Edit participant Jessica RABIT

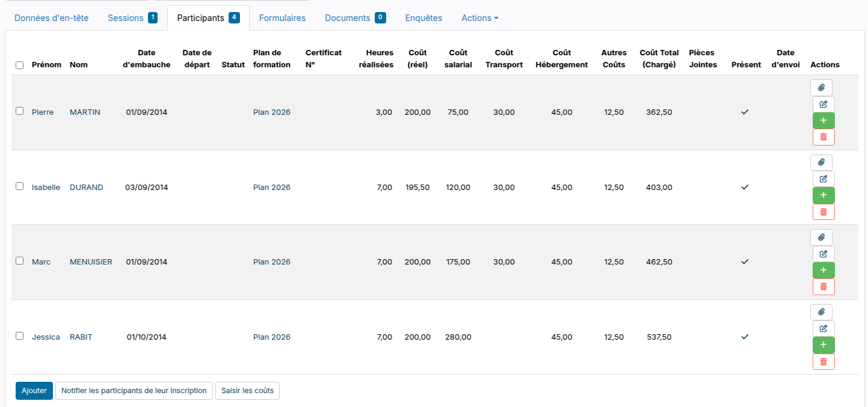coord(823,328)
